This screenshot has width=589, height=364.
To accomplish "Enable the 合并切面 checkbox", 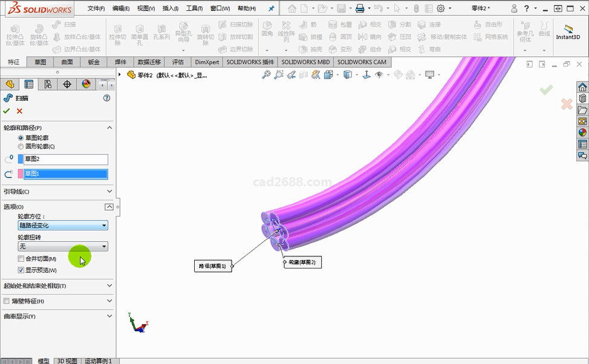I will pos(21,259).
